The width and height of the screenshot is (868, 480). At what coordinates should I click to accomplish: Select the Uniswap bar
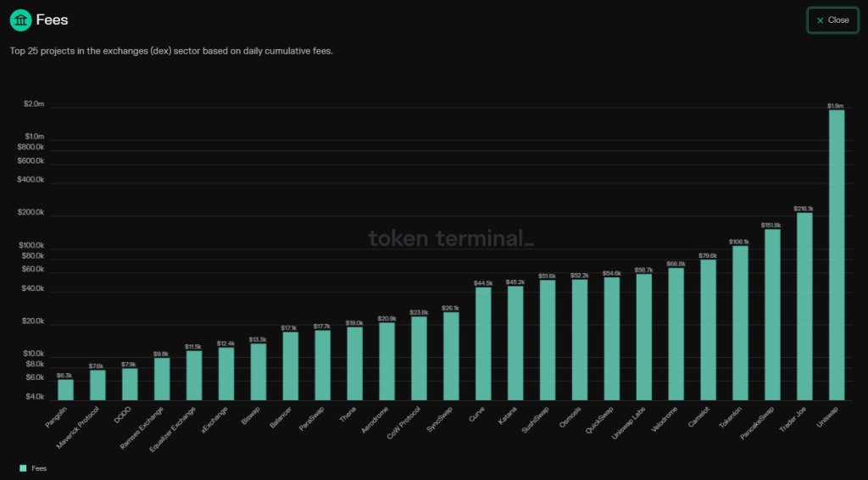[x=836, y=254]
